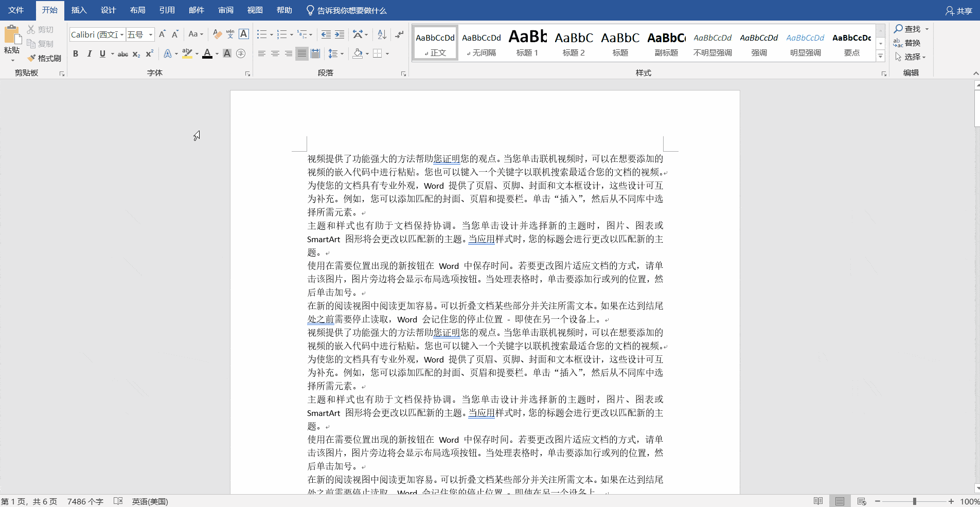The image size is (980, 507).
Task: Open the 审阅 (Review) ribbon tab
Action: coord(226,10)
